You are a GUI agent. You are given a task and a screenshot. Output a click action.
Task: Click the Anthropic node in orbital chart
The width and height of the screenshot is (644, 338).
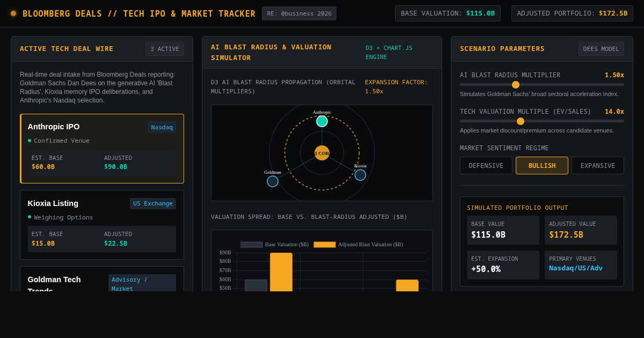322,121
